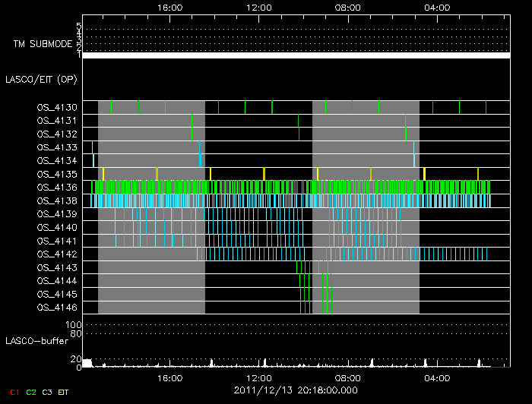Click the white TM submode level bar
This screenshot has width=532, height=404.
pos(296,55)
